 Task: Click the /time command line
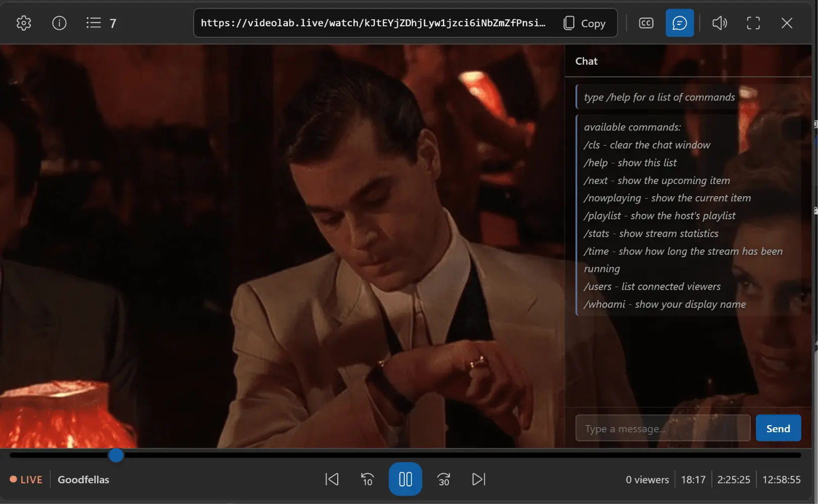click(683, 260)
